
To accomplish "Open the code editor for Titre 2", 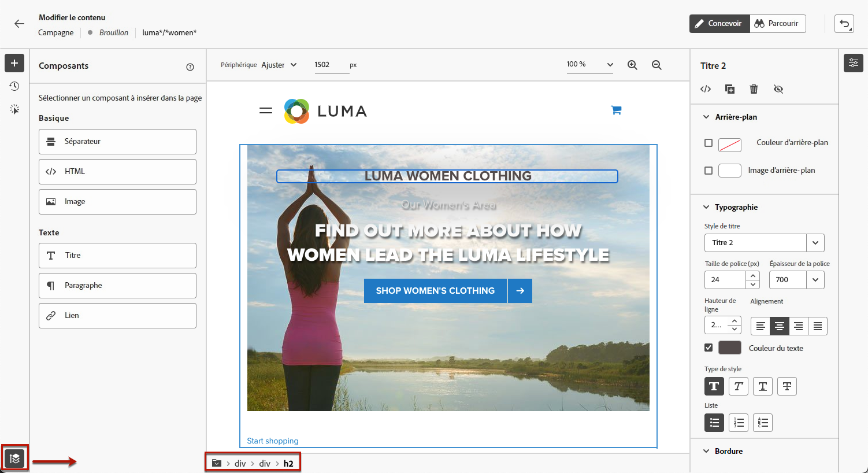I will click(706, 89).
